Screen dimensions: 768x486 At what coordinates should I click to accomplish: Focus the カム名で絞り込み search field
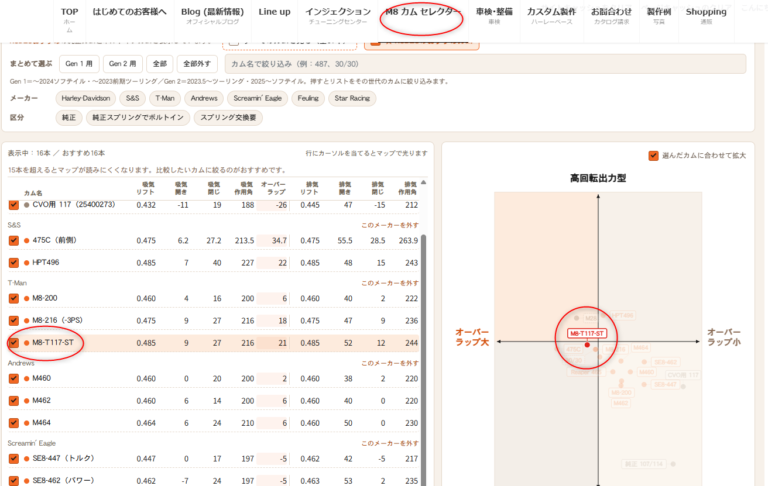[x=485, y=64]
